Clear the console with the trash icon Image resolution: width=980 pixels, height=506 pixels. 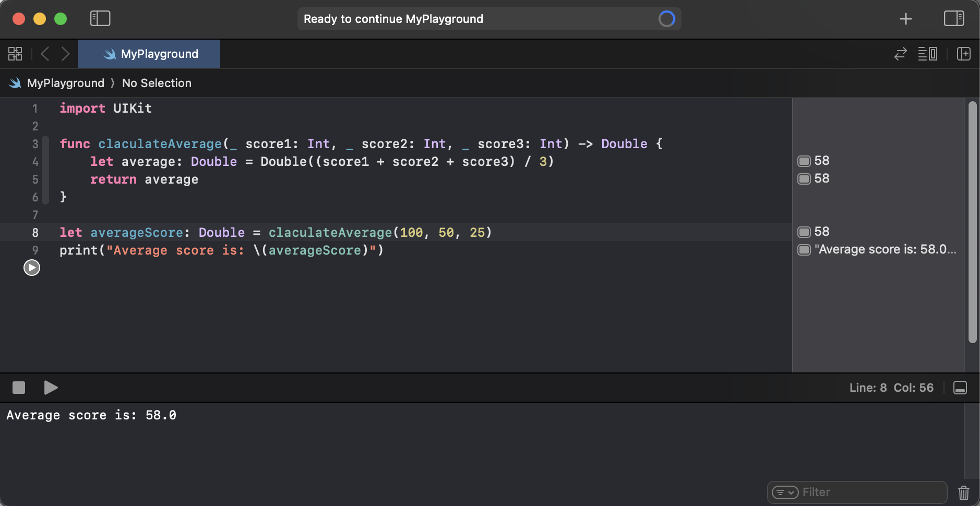(x=964, y=492)
